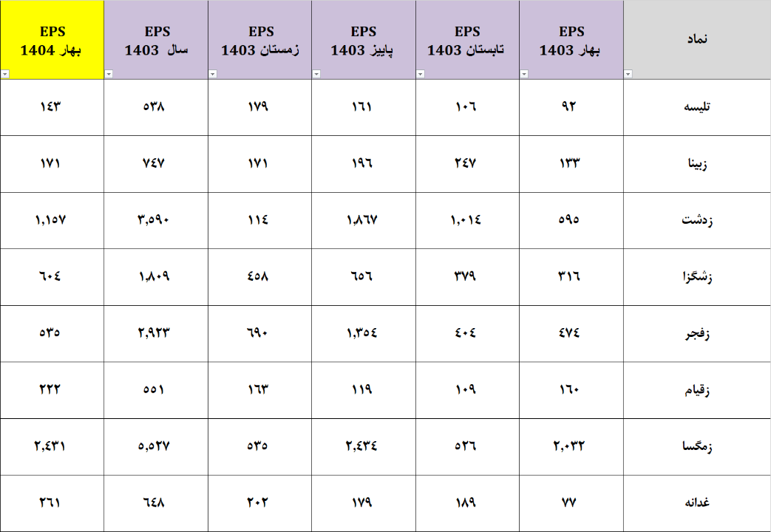771x532 pixels.
Task: Click the زمگسا symbol cell
Action: [697, 446]
